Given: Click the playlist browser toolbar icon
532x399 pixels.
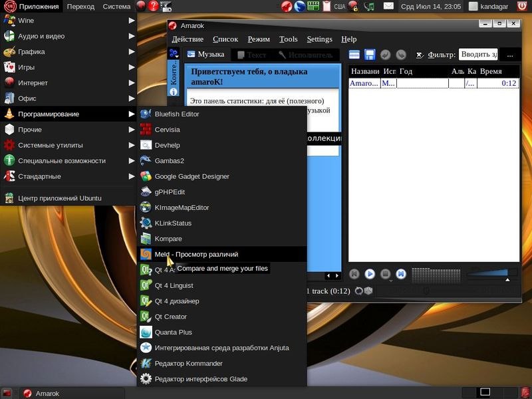Looking at the screenshot, I should click(354, 55).
